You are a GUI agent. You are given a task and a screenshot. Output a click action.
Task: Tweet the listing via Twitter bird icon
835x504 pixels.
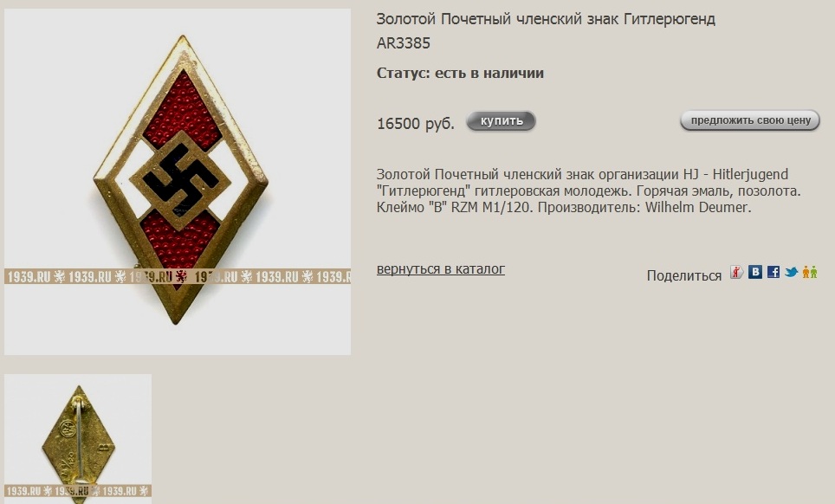point(792,272)
